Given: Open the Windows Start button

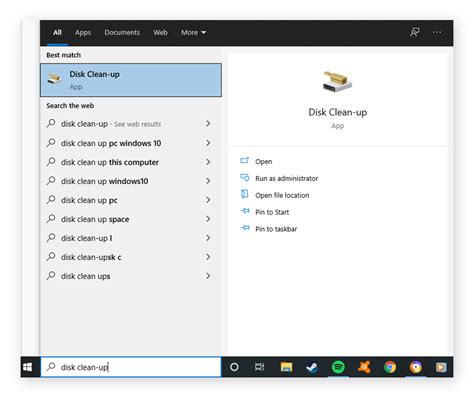Looking at the screenshot, I should [x=28, y=367].
